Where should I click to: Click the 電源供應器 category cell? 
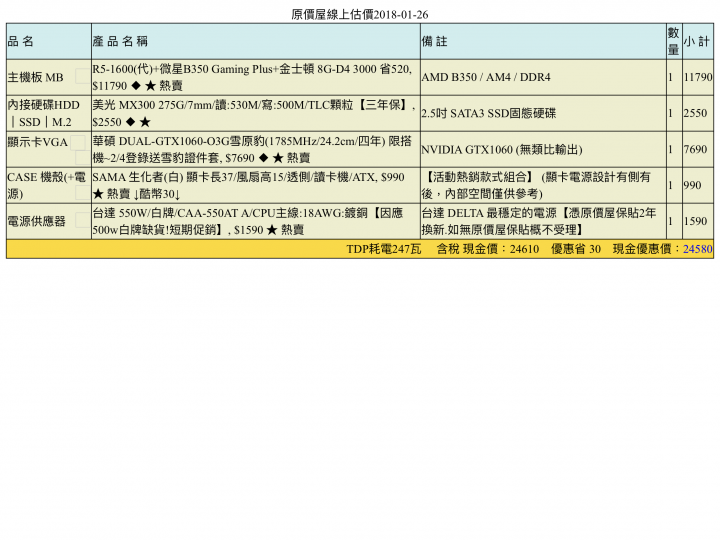click(x=49, y=221)
